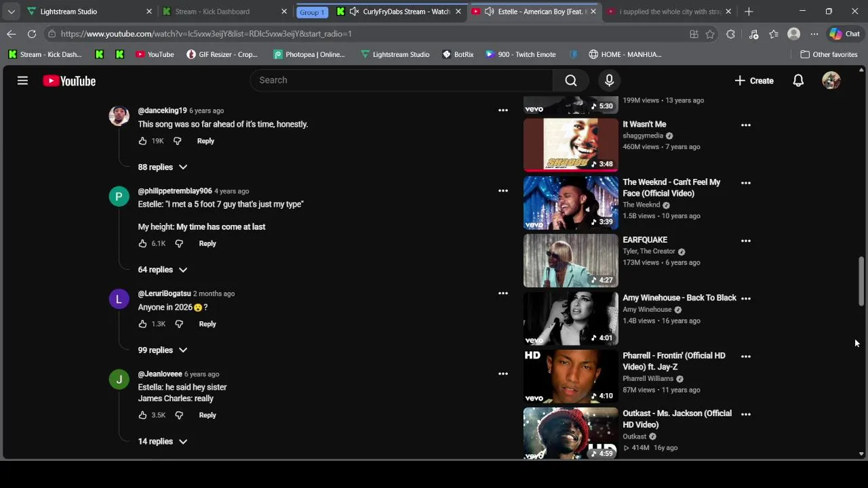Open HOME - MANHUA bookmark

tap(625, 54)
